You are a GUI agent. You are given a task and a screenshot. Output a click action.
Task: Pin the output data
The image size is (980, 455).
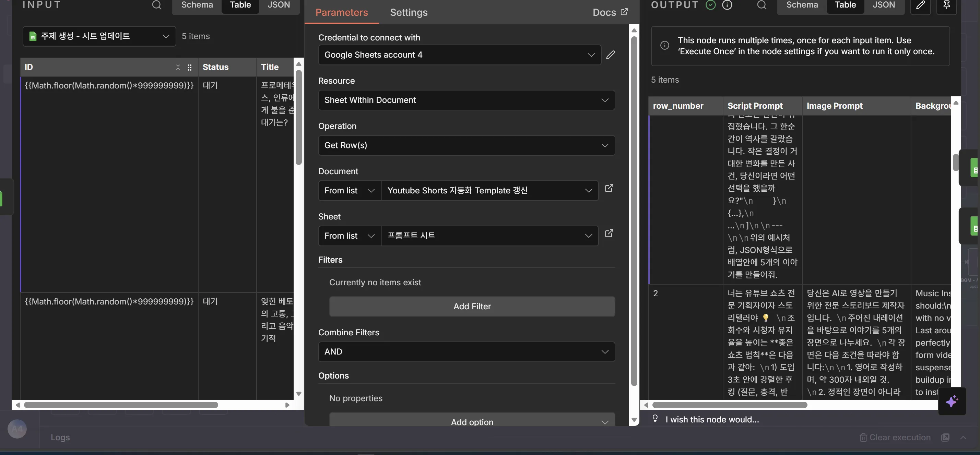tap(946, 5)
